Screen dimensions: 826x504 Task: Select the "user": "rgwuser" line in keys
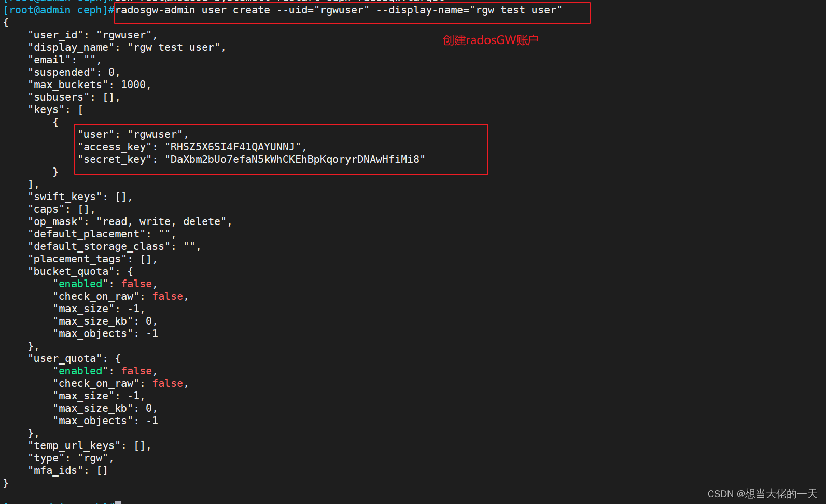pyautogui.click(x=133, y=134)
